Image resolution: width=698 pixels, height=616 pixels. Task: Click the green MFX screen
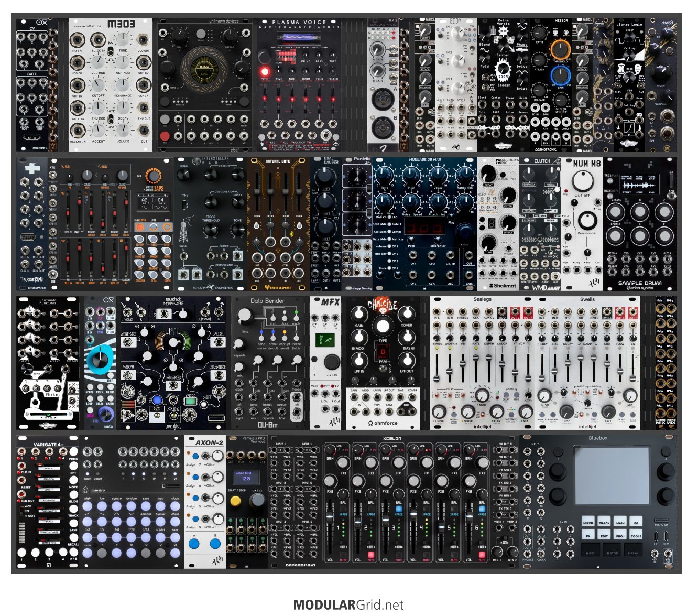tap(325, 340)
